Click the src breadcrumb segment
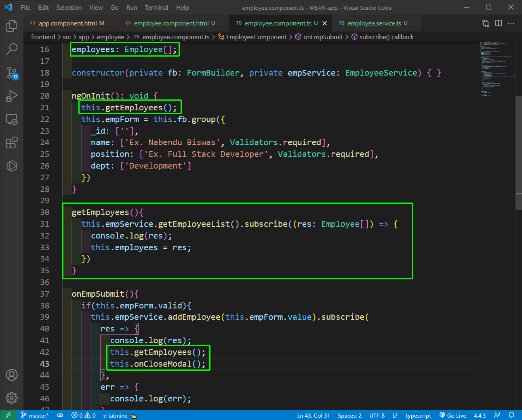 pos(67,37)
